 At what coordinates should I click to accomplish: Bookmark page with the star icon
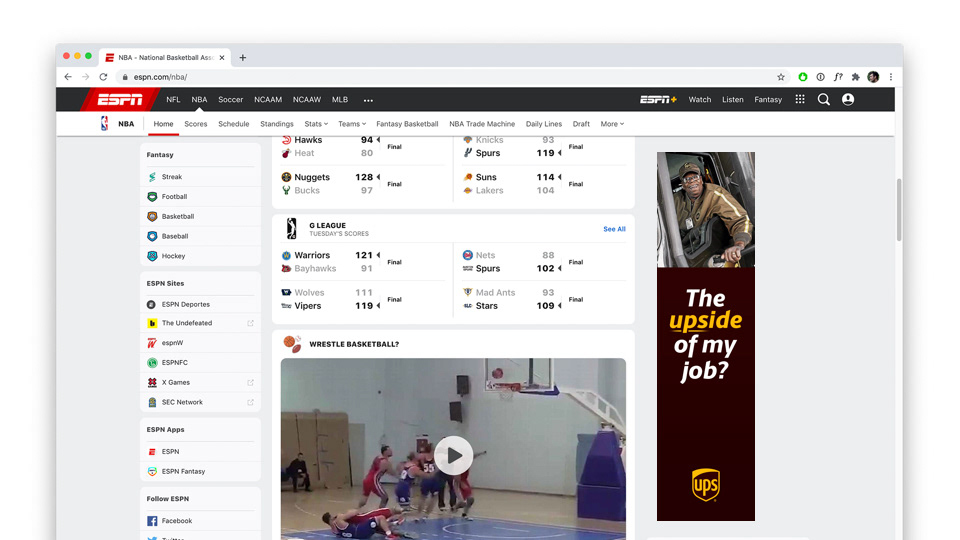coord(781,77)
